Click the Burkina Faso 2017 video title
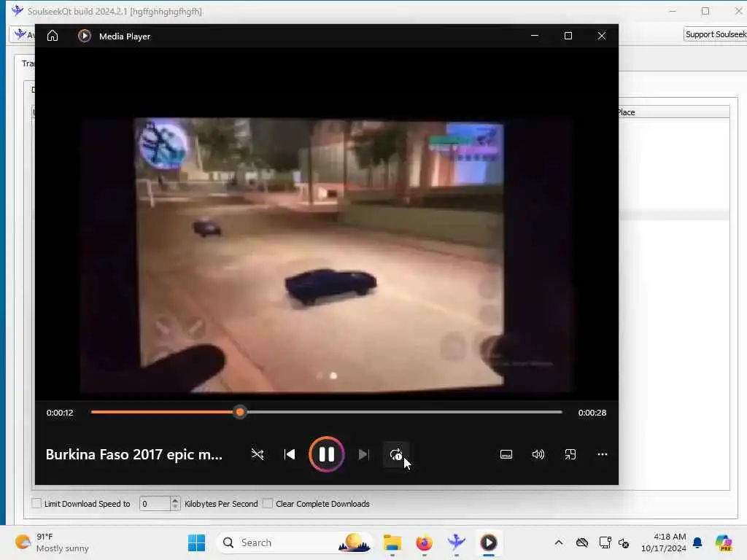This screenshot has width=747, height=560. [134, 454]
